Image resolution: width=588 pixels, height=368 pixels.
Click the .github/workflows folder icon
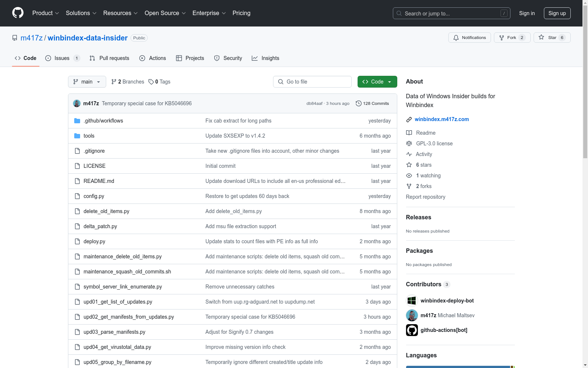(x=77, y=121)
